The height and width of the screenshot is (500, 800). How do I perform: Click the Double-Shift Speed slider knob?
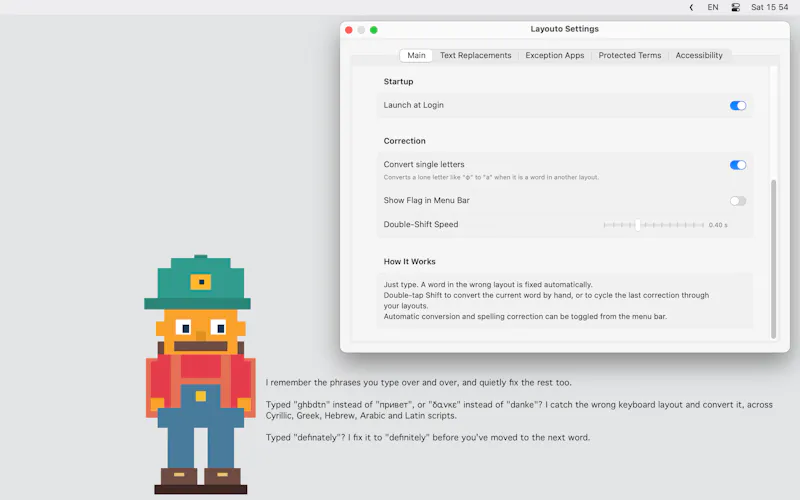[638, 225]
